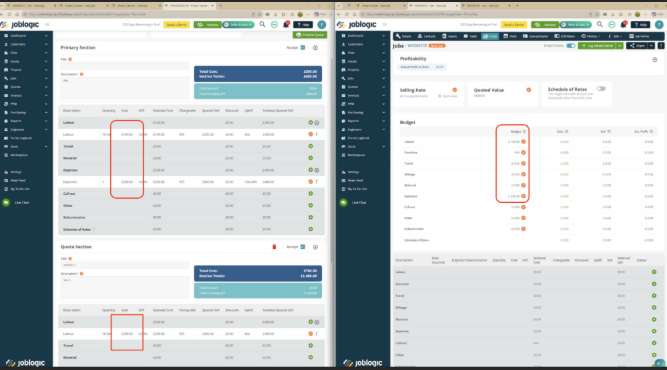
Task: Open the Visits tab on the job page
Action: pyautogui.click(x=510, y=36)
